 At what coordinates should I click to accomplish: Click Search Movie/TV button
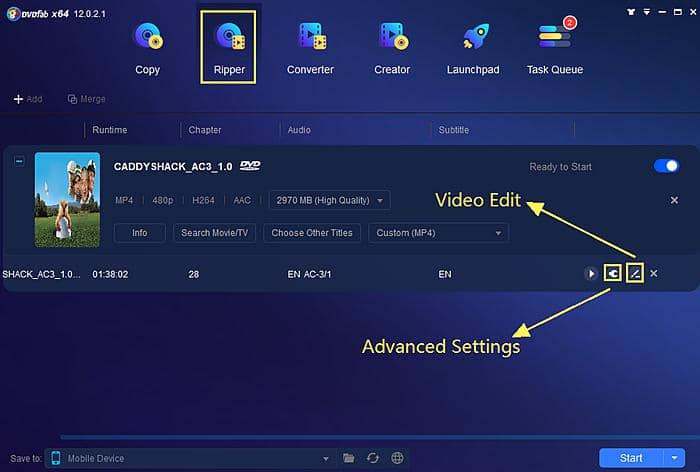[214, 233]
